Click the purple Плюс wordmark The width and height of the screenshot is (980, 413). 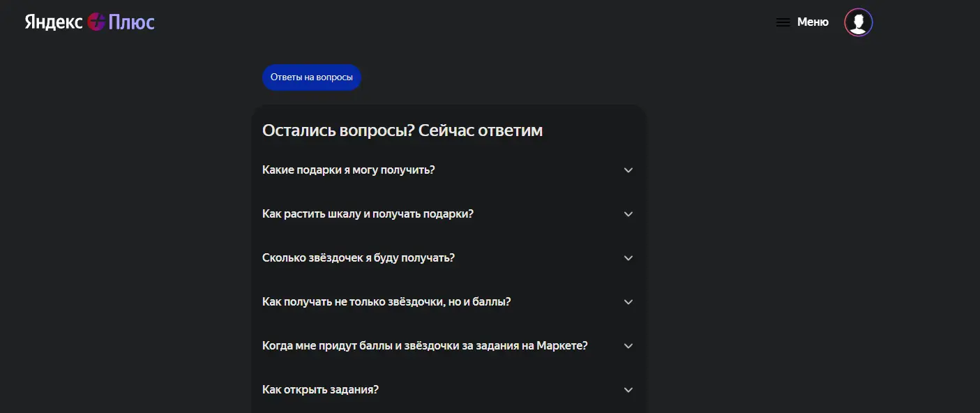131,22
